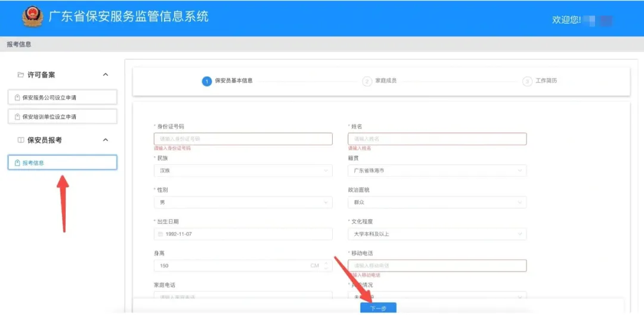
Task: Open 保安服务公司设立申请 menu item
Action: click(63, 98)
